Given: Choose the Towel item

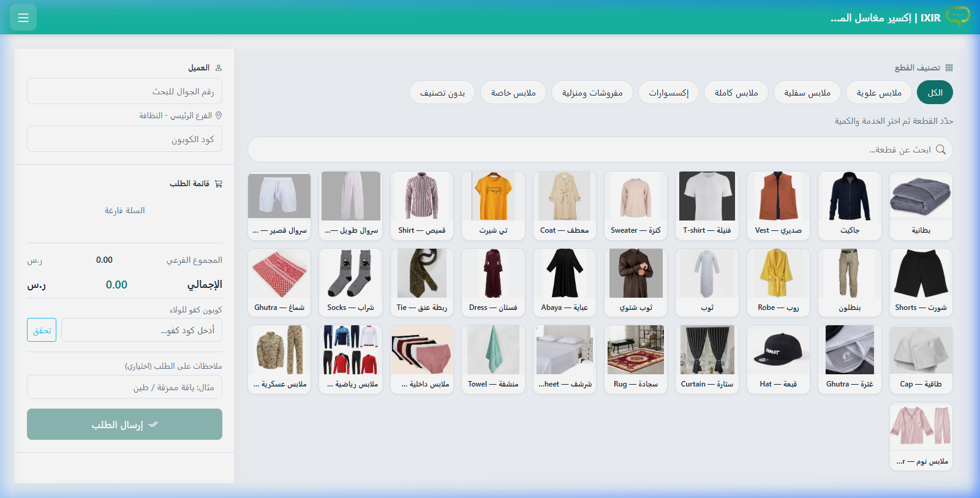Looking at the screenshot, I should 493,359.
